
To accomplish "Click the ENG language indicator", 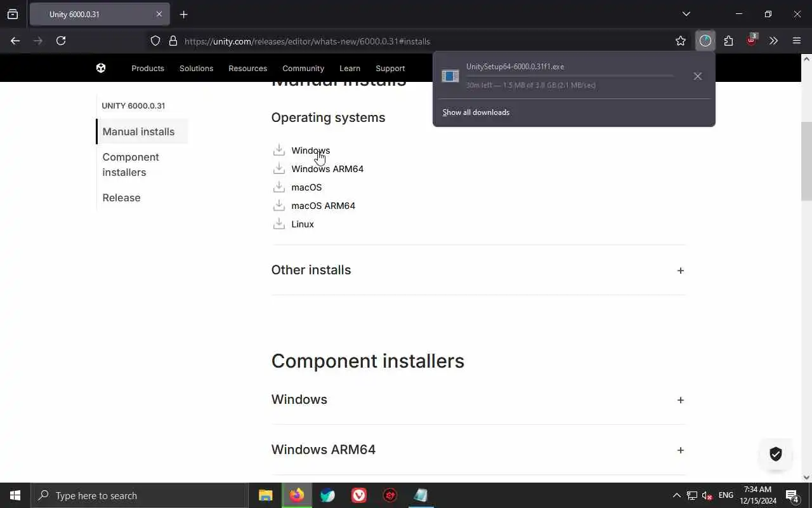I will [x=726, y=495].
